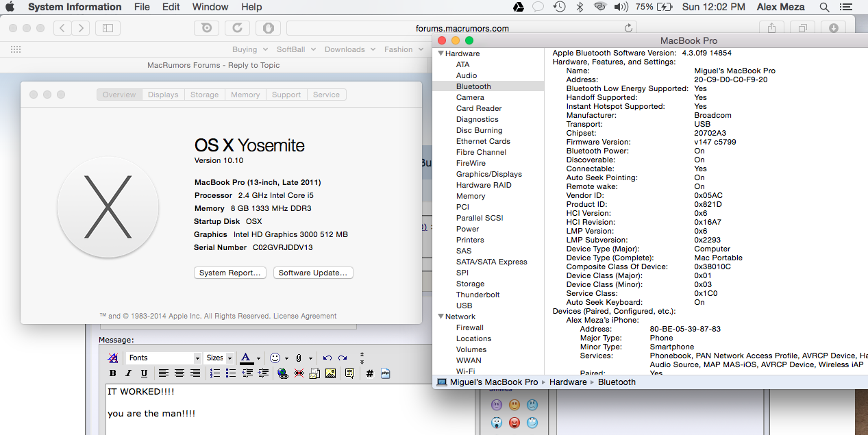
Task: Open the attachment paperclip dropdown arrow
Action: coord(310,358)
